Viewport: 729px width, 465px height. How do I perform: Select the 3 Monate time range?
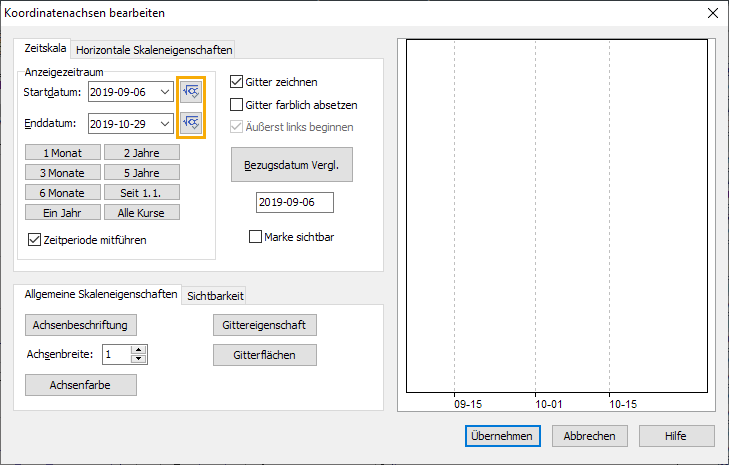(62, 172)
